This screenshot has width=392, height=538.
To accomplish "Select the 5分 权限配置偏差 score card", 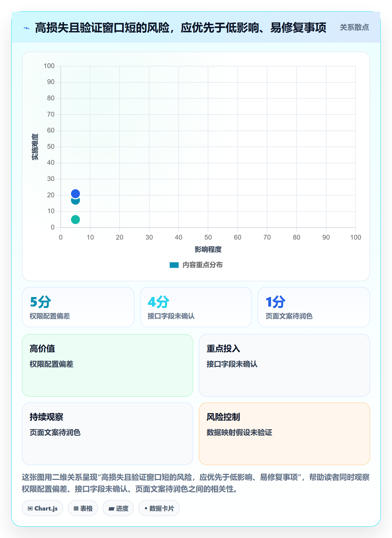I will click(78, 307).
